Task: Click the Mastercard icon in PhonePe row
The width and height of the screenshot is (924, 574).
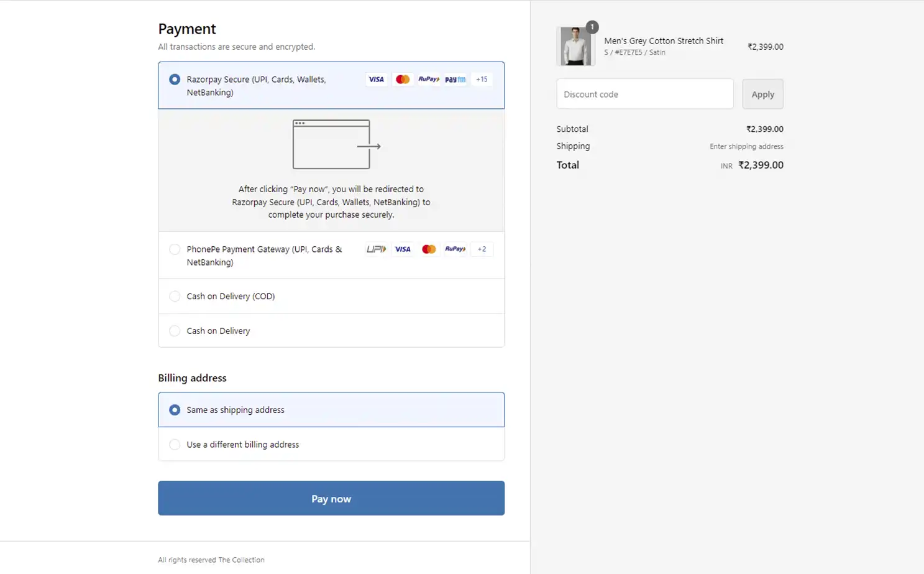Action: coord(429,249)
